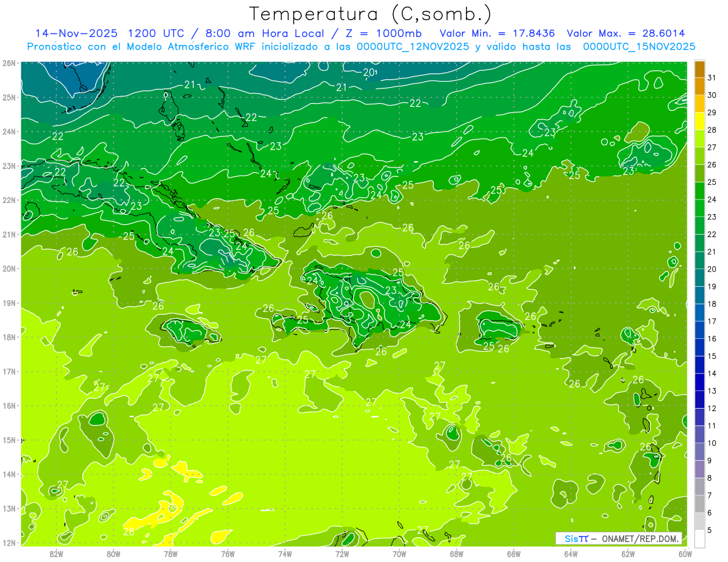Click the color scale label "31"
The height and width of the screenshot is (562, 728).
[x=712, y=78]
